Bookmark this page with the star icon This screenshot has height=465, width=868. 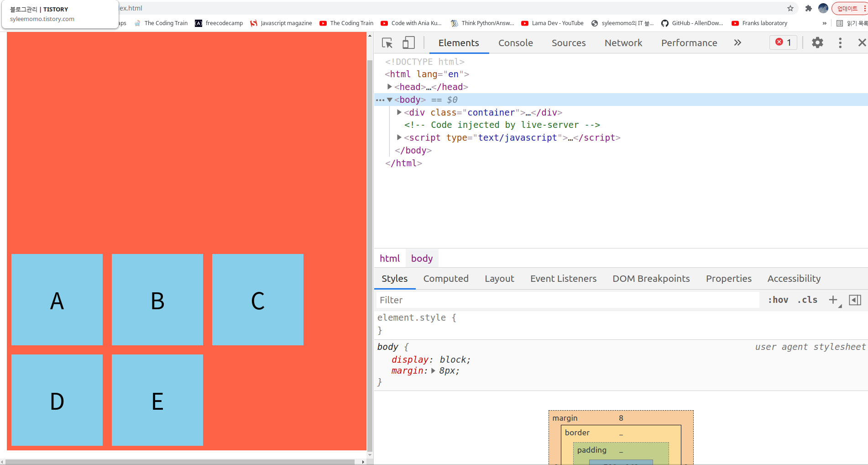(x=790, y=8)
